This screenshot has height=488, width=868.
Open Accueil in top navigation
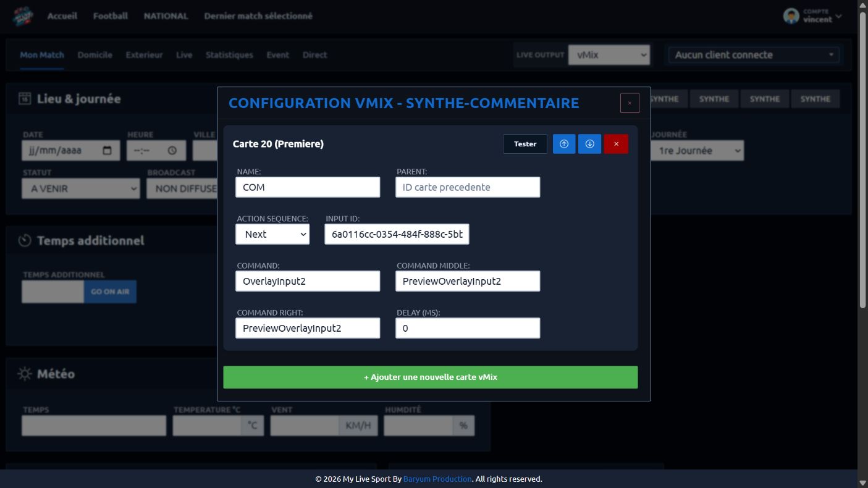(x=62, y=16)
